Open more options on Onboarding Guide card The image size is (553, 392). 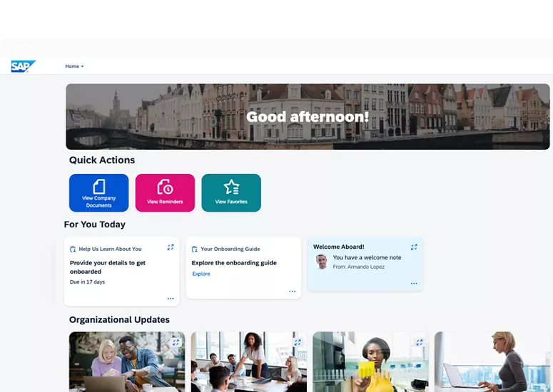tap(292, 291)
